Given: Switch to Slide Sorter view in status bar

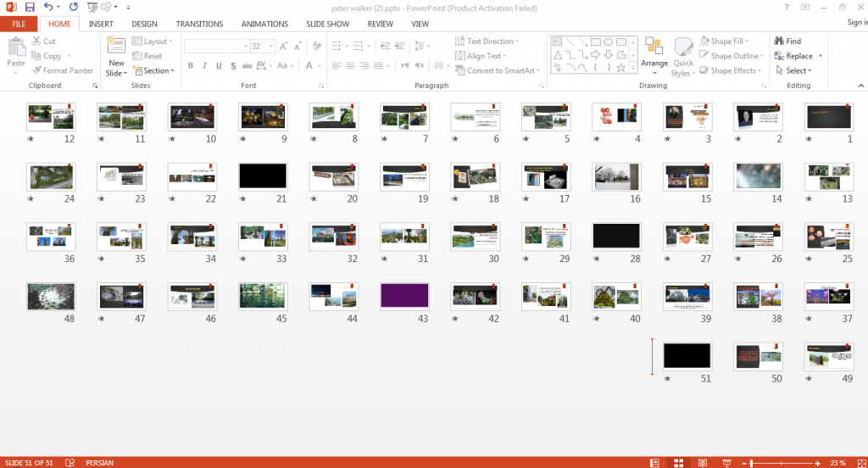Looking at the screenshot, I should [x=678, y=463].
